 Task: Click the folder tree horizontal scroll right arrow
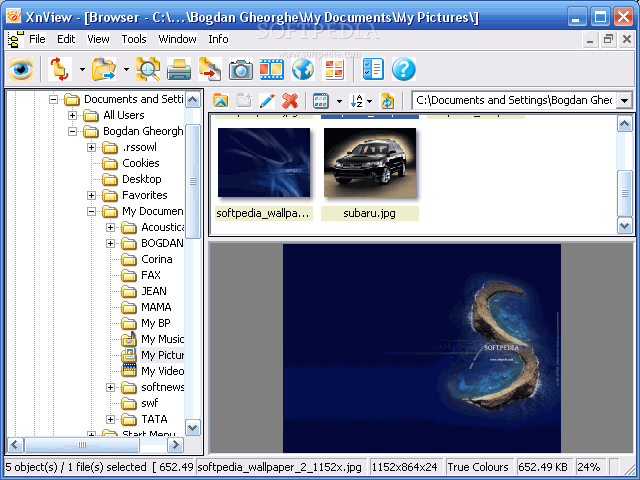pos(175,444)
